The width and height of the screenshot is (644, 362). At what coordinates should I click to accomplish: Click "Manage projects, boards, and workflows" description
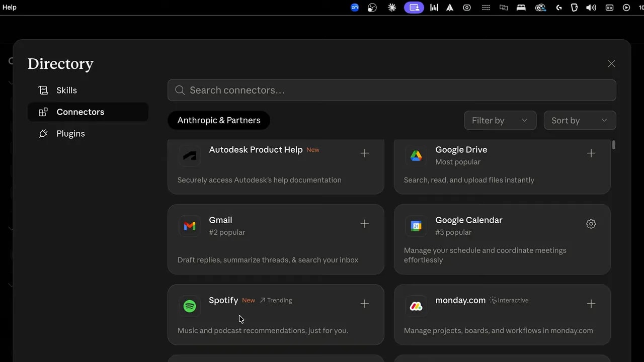point(499,330)
